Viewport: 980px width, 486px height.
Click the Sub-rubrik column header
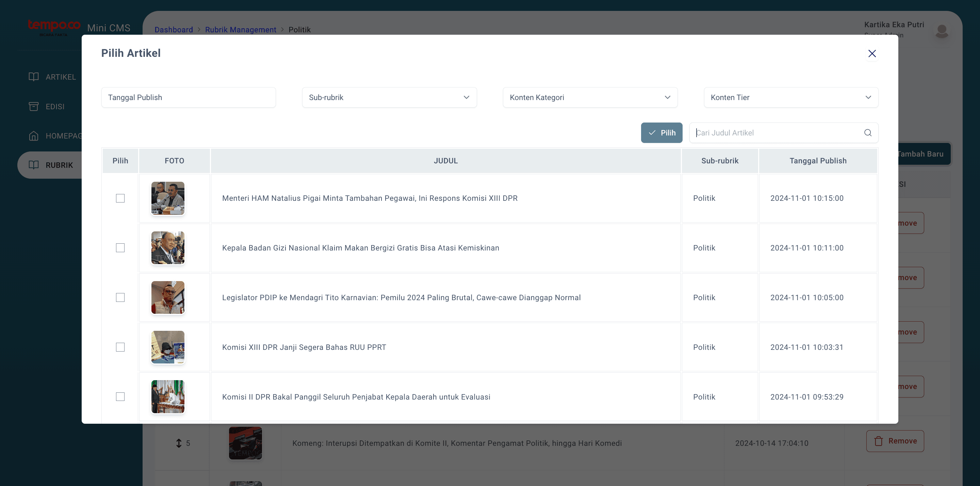pyautogui.click(x=720, y=161)
